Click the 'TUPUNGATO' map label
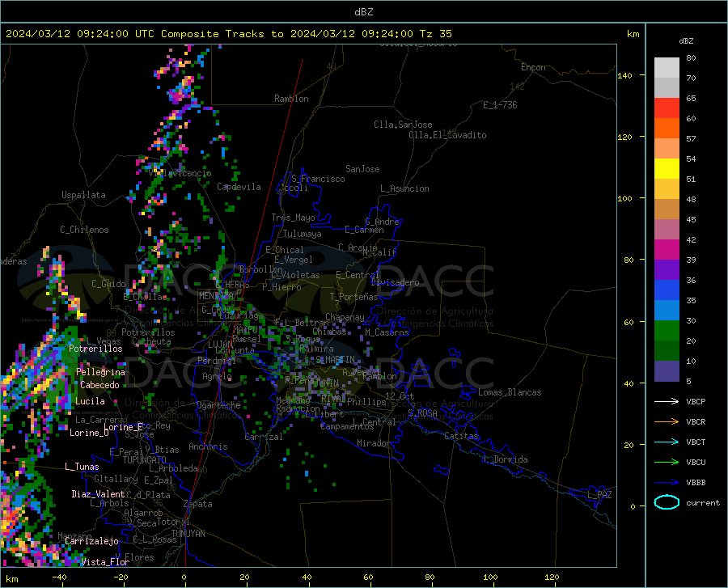Screen dimensions: 728x588 point(145,460)
